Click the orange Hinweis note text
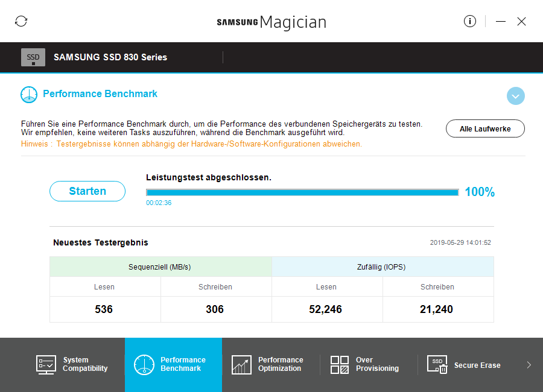543x392 pixels. click(x=191, y=144)
